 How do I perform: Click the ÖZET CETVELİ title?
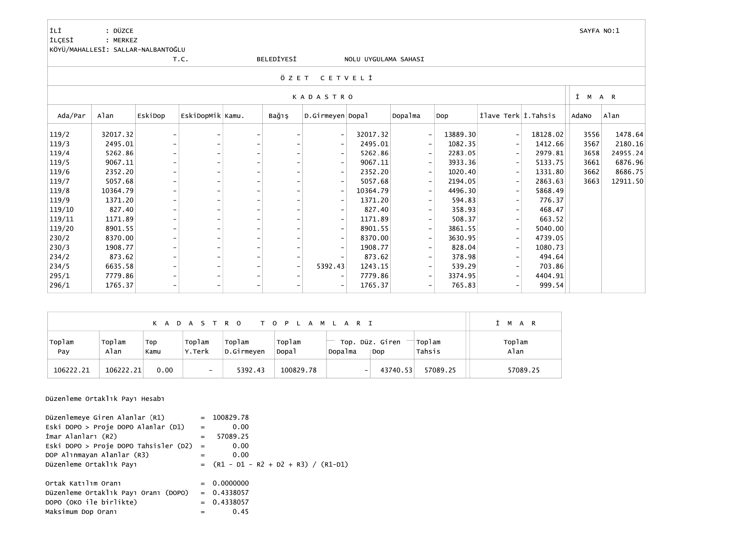click(x=326, y=78)
